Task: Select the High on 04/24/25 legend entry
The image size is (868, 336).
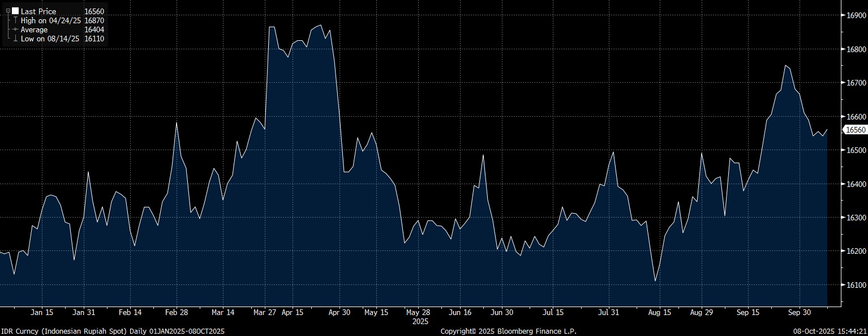Action: [51, 20]
